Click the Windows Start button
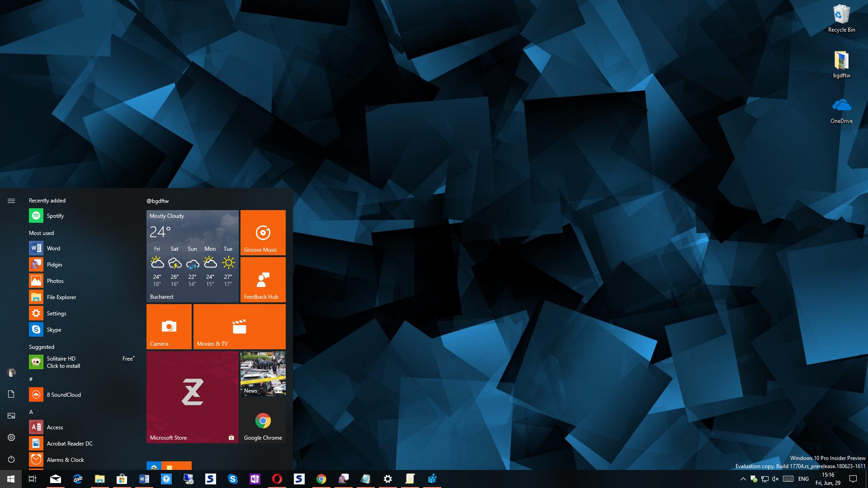 pyautogui.click(x=11, y=479)
